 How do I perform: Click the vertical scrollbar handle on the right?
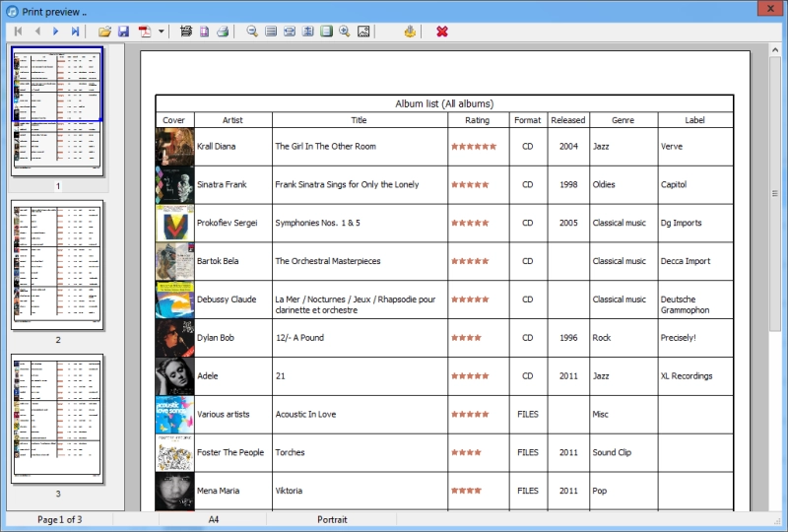[x=775, y=194]
